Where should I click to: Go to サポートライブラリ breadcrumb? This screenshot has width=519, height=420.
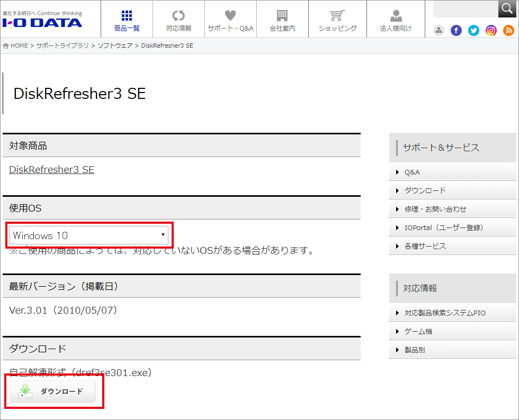[62, 45]
